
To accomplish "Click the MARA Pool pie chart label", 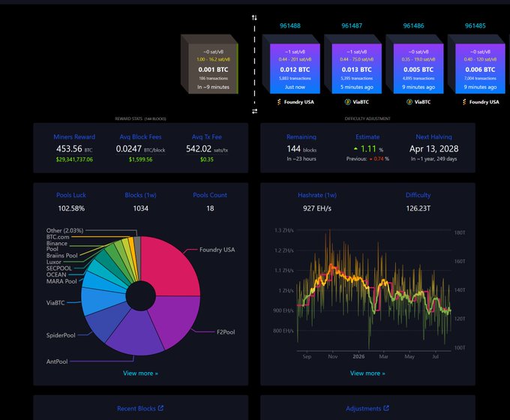I will [61, 281].
